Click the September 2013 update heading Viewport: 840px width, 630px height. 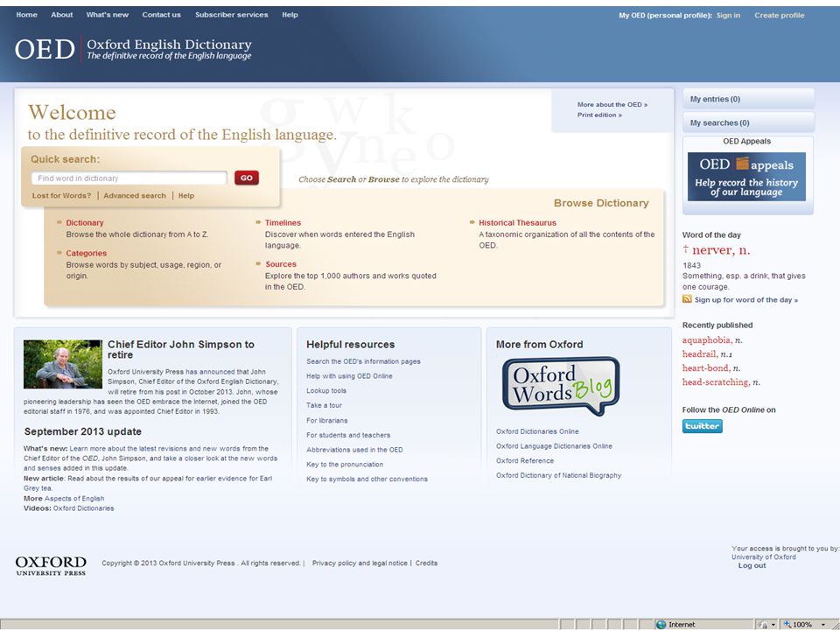click(x=83, y=431)
